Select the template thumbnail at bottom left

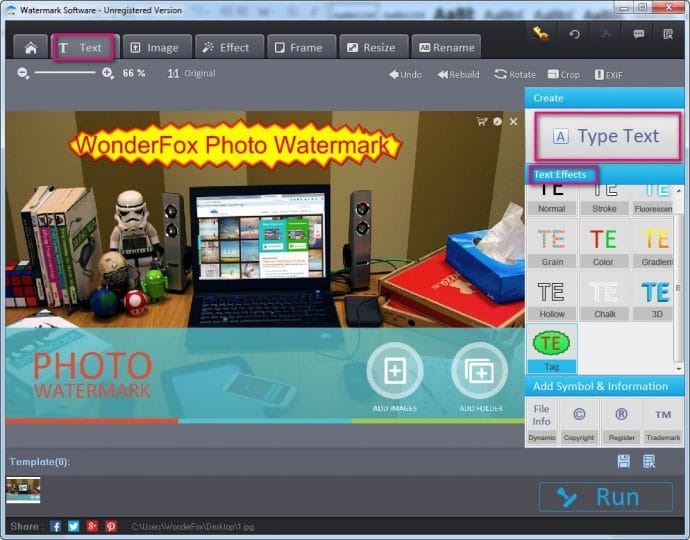pyautogui.click(x=23, y=488)
